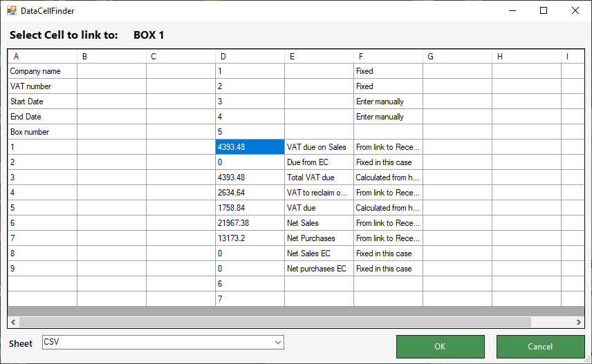Select column header F

pos(388,57)
